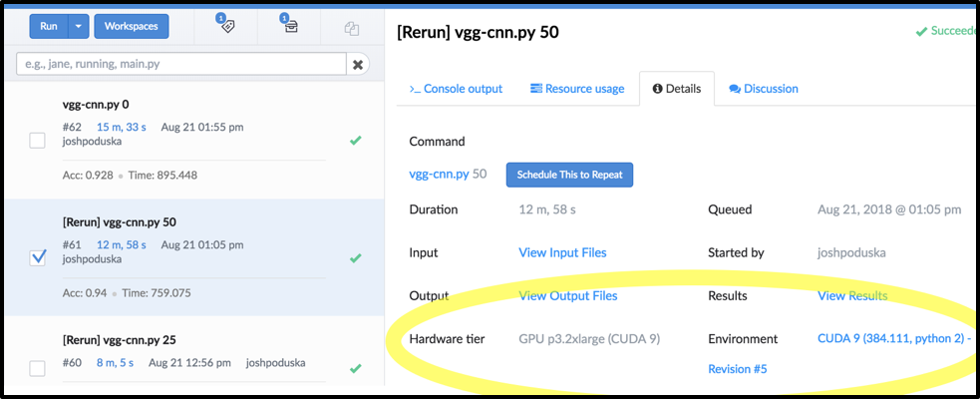Select the vgg-cnn.py 0 run title
The image size is (980, 399).
coord(96,105)
